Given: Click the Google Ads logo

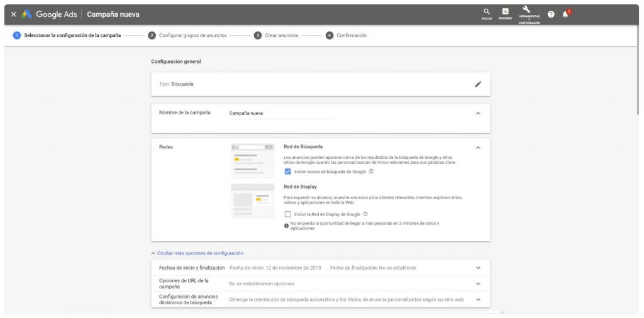Looking at the screenshot, I should click(49, 14).
